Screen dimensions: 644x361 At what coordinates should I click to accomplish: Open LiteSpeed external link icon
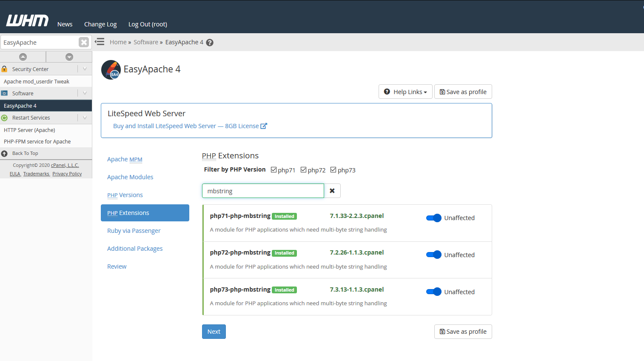pos(264,126)
